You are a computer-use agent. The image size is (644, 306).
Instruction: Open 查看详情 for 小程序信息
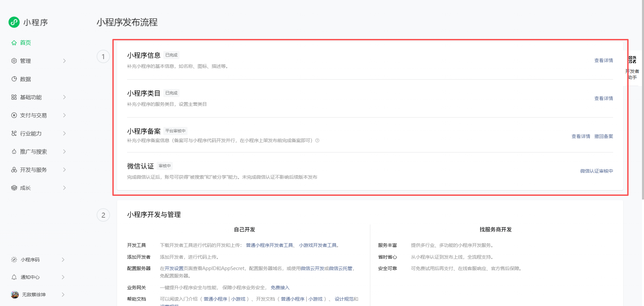[x=604, y=60]
